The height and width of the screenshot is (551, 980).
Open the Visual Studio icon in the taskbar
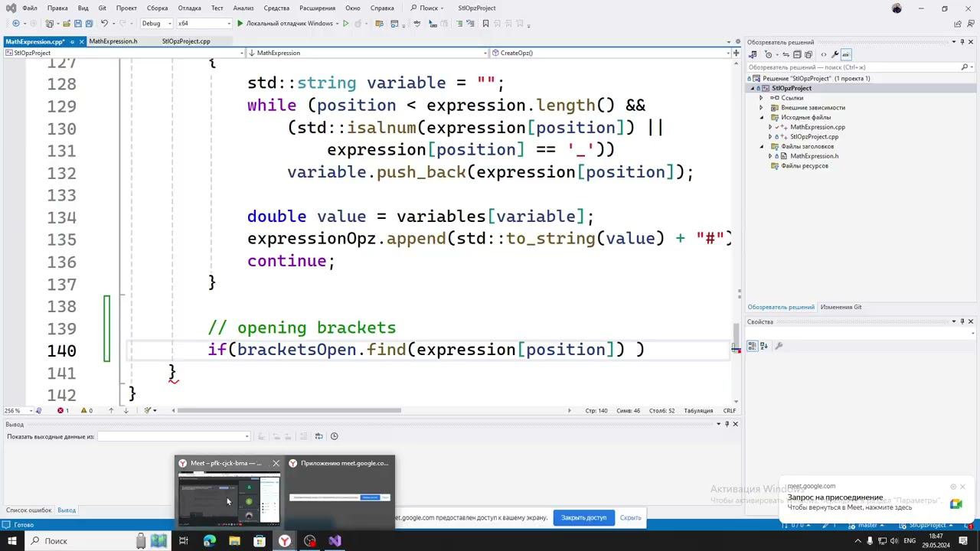tap(335, 541)
